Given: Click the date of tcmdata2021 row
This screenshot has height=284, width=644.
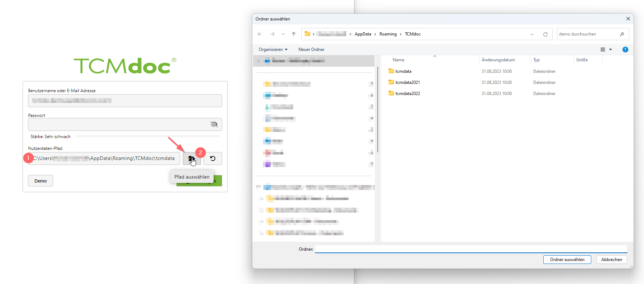Looking at the screenshot, I should point(497,82).
